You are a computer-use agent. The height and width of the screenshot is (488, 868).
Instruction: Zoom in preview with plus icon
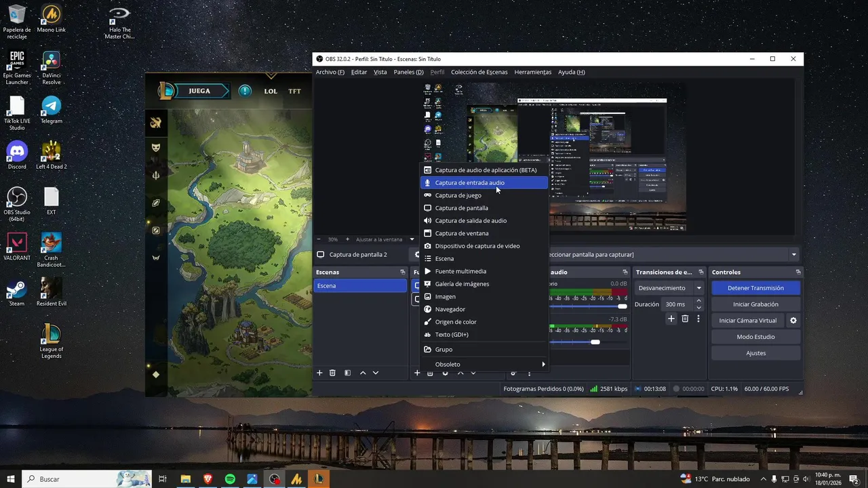pos(347,239)
